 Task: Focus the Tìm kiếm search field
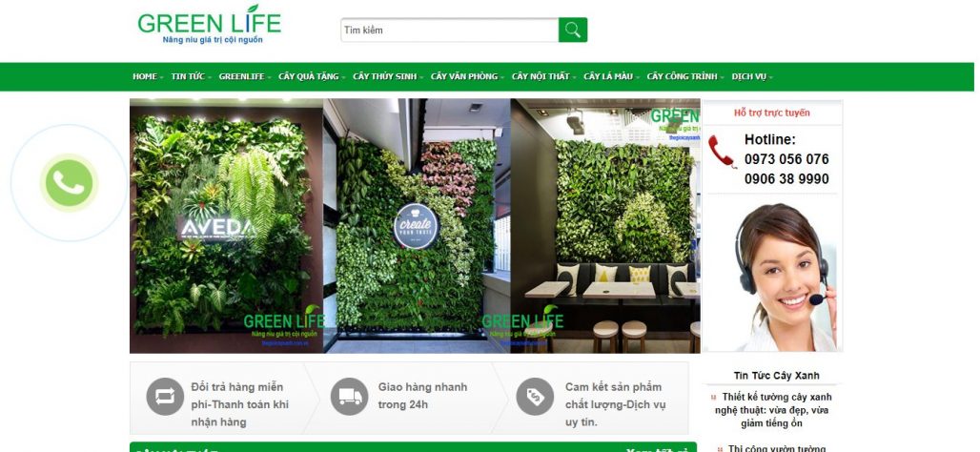[x=449, y=30]
